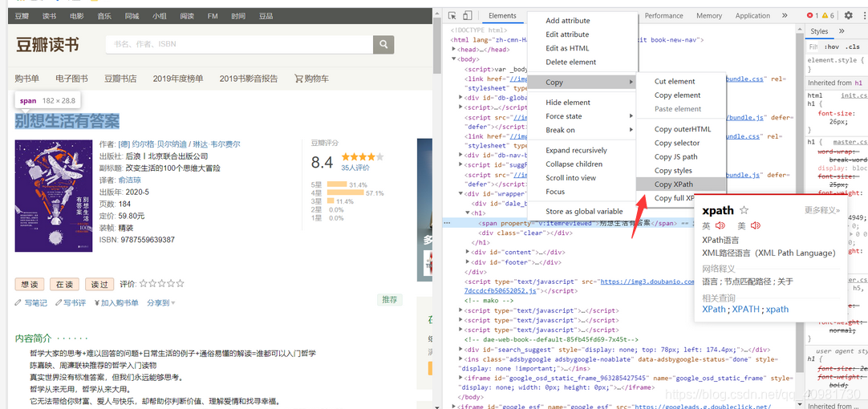Open DevTools settings gear
868x409 pixels.
pos(848,15)
